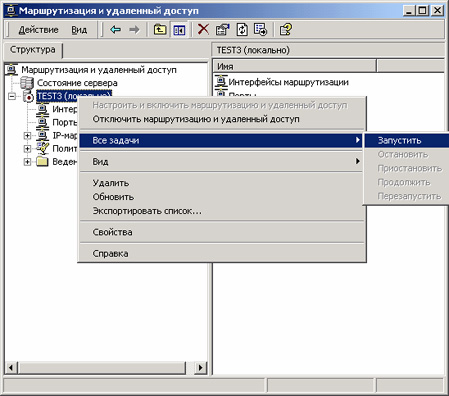Click the Back arrow toolbar icon
The image size is (449, 396).
115,30
